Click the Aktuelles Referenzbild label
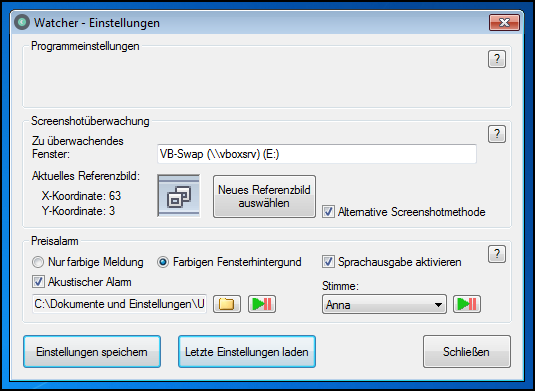The height and width of the screenshot is (391, 535). pos(86,176)
